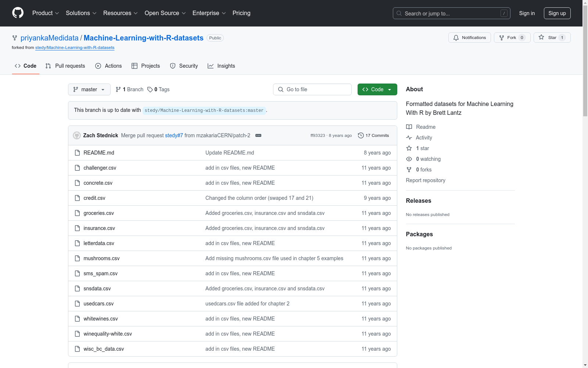Switch to the Insights tab

coord(221,66)
